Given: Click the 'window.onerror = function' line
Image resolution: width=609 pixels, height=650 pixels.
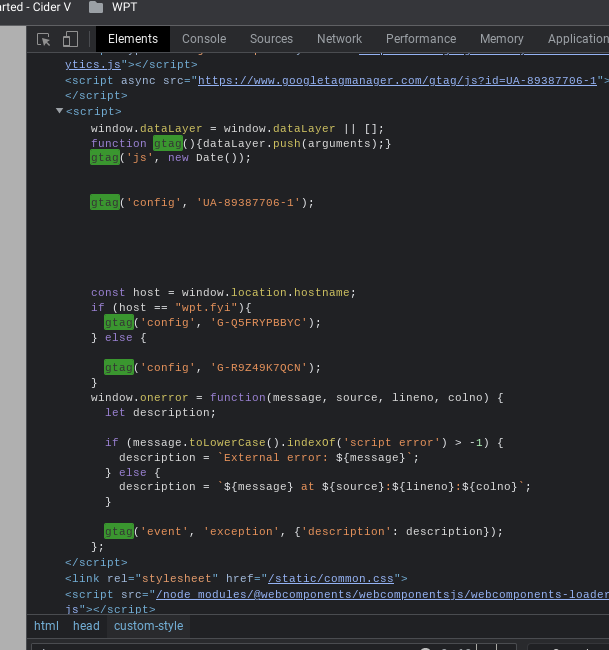Looking at the screenshot, I should click(297, 398).
